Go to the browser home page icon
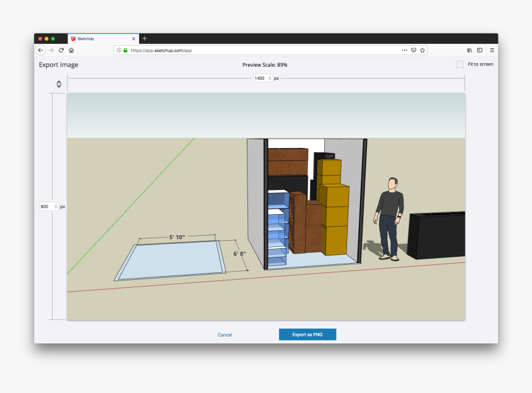The height and width of the screenshot is (393, 532). tap(71, 50)
